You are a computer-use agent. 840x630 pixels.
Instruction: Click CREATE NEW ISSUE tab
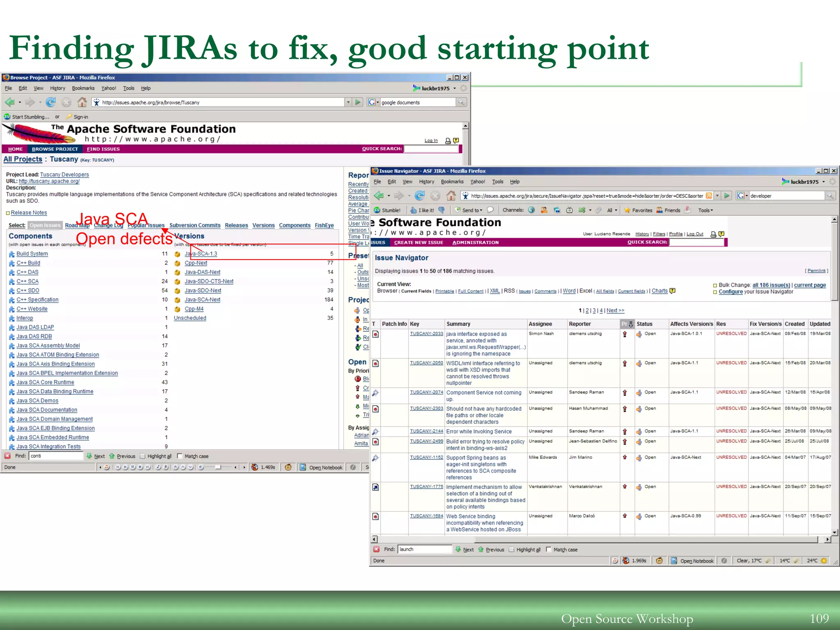(x=419, y=242)
